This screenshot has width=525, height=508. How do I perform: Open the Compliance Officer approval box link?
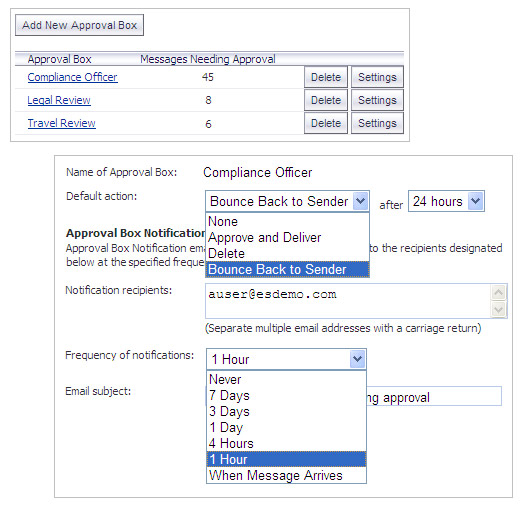(x=72, y=77)
